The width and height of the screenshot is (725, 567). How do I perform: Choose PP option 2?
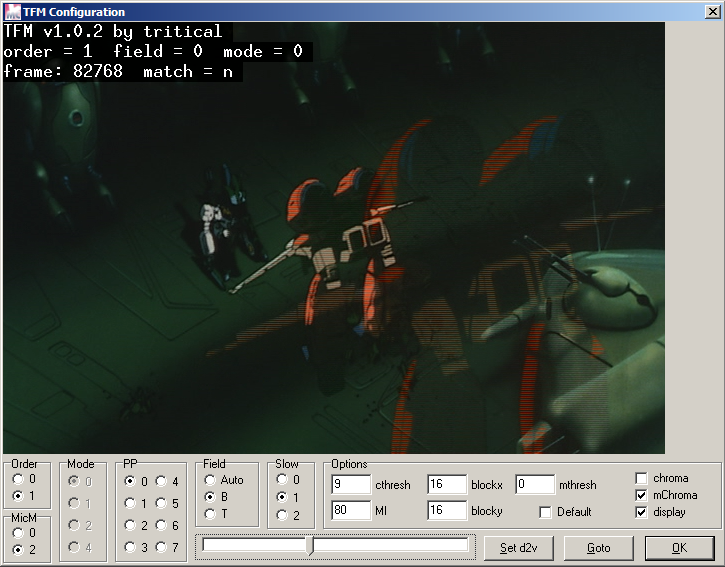(x=130, y=525)
